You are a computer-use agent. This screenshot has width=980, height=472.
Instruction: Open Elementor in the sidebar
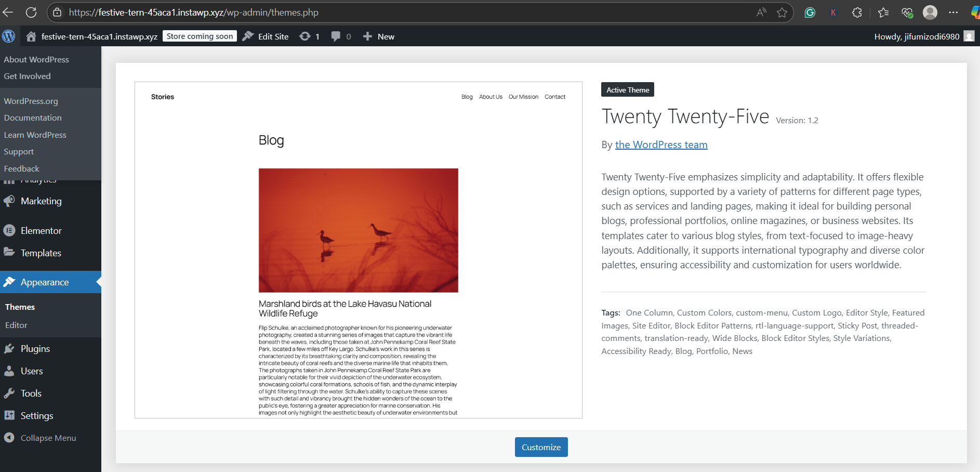[41, 230]
